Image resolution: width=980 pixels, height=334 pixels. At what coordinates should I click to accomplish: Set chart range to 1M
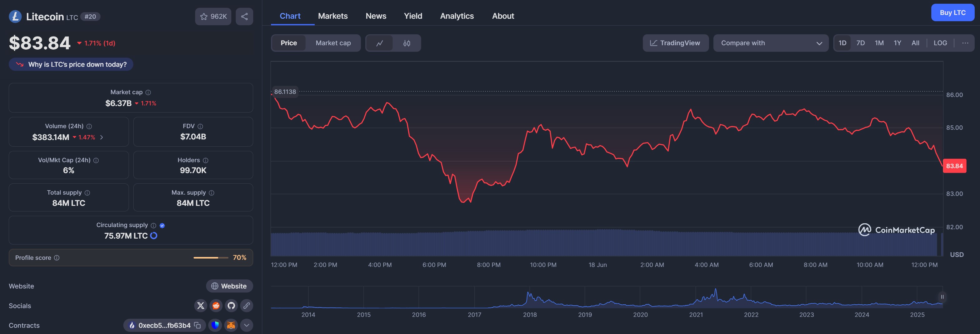879,43
